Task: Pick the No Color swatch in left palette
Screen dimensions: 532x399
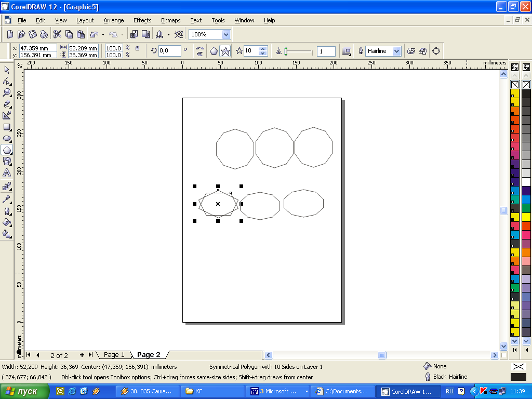Action: (515, 85)
